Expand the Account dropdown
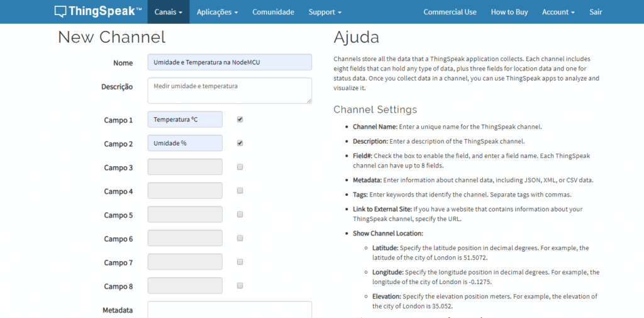The image size is (644, 318). click(x=558, y=12)
